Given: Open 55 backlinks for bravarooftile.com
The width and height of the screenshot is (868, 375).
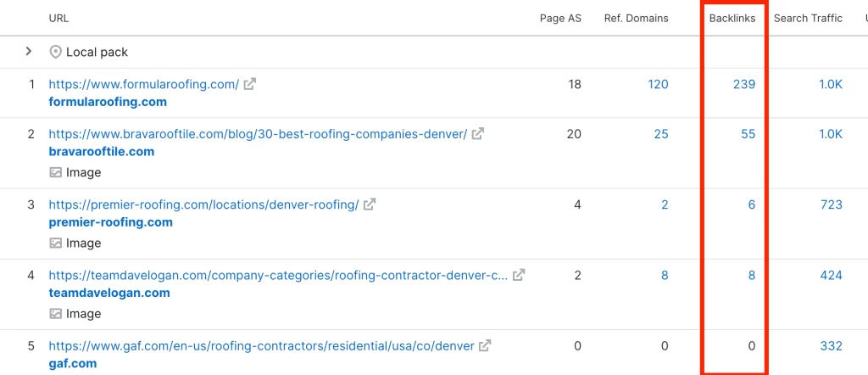Looking at the screenshot, I should pos(748,133).
